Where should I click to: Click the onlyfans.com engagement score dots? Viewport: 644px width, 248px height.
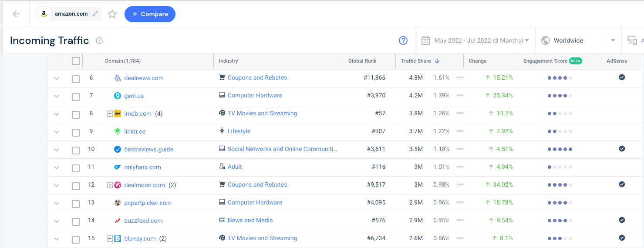560,167
